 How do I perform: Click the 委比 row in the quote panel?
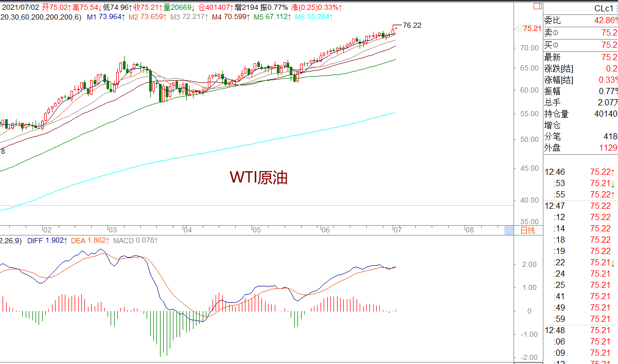pyautogui.click(x=581, y=21)
